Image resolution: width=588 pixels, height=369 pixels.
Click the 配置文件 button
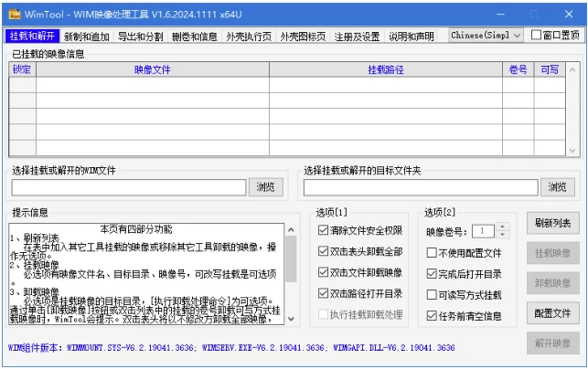[552, 313]
